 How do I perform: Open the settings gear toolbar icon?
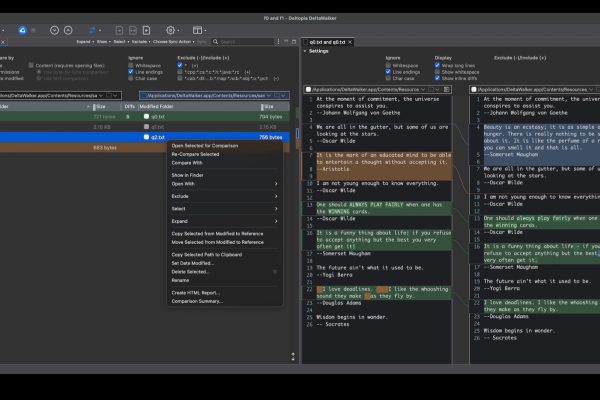[x=172, y=30]
